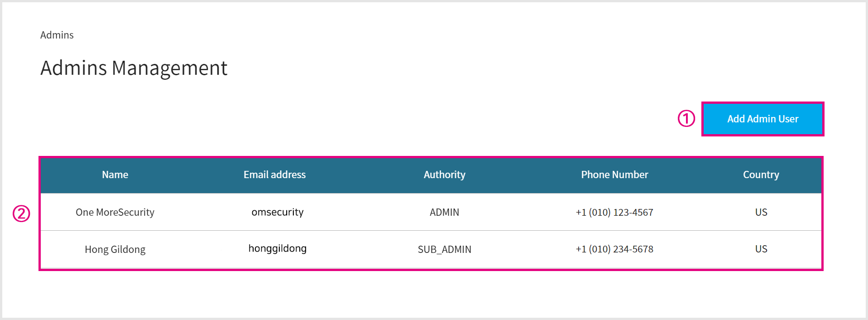Click the Add Admin User button
This screenshot has height=320, width=868.
point(762,119)
